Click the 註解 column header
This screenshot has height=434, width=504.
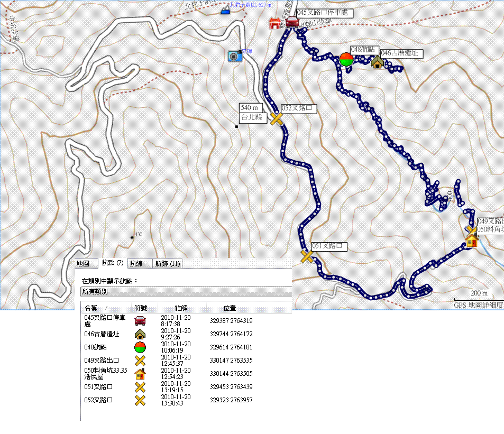pos(181,308)
